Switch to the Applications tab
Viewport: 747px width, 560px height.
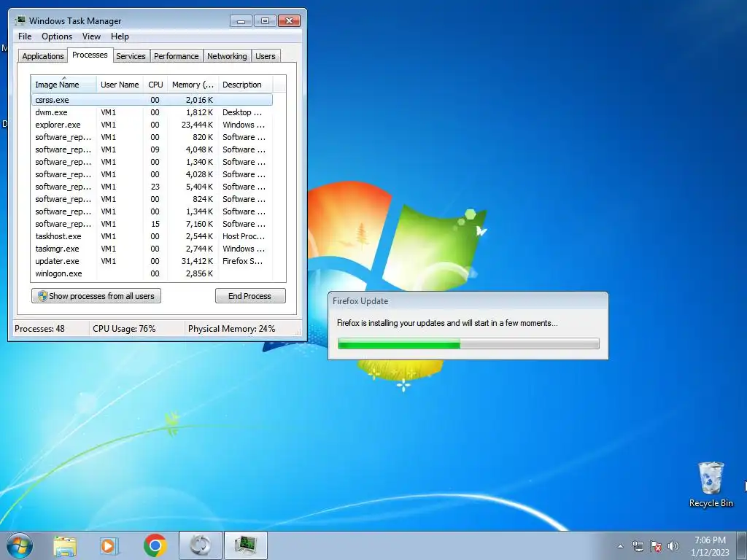43,56
